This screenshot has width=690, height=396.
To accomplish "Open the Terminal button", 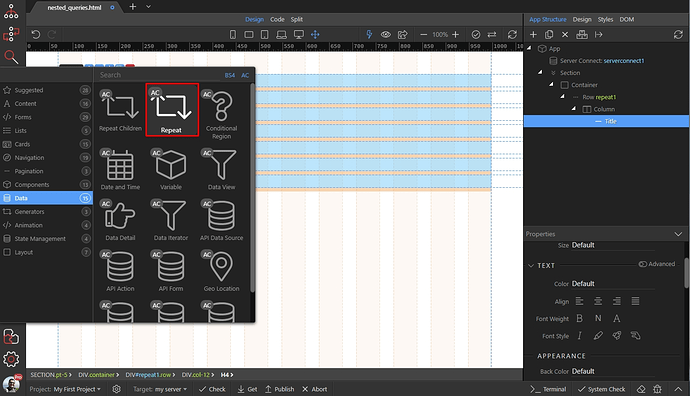I will (x=548, y=389).
